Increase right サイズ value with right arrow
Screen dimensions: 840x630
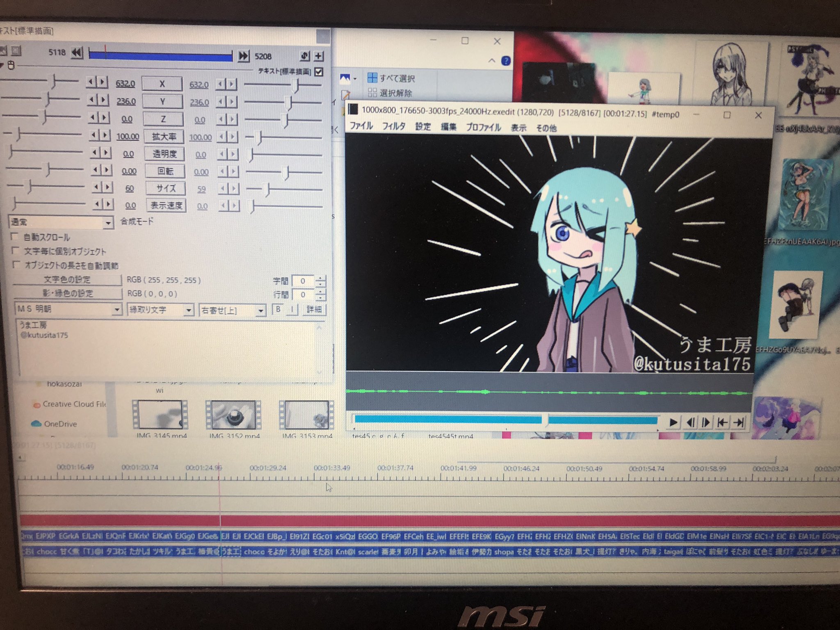pos(233,189)
